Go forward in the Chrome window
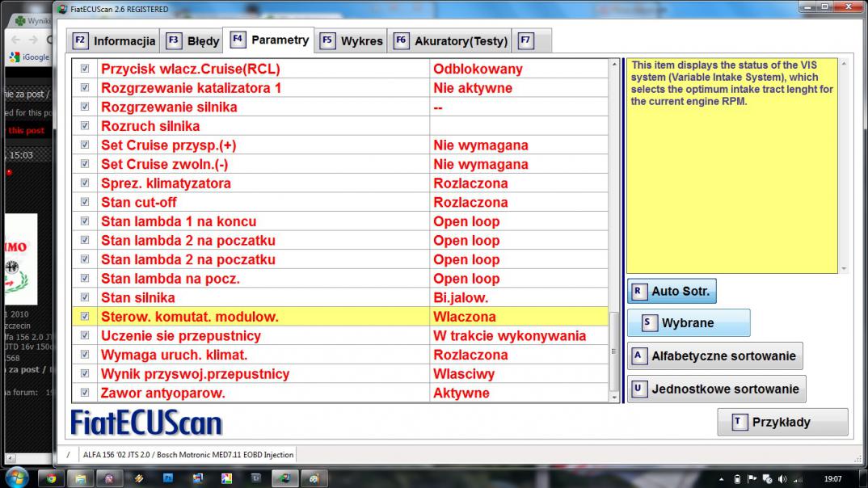This screenshot has width=868, height=488. click(33, 40)
